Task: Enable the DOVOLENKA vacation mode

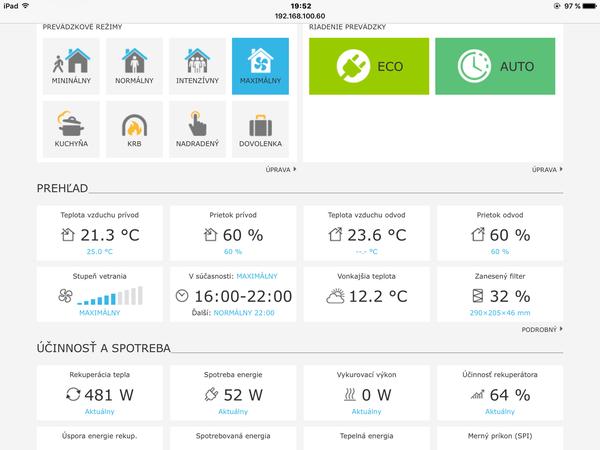Action: [260, 130]
